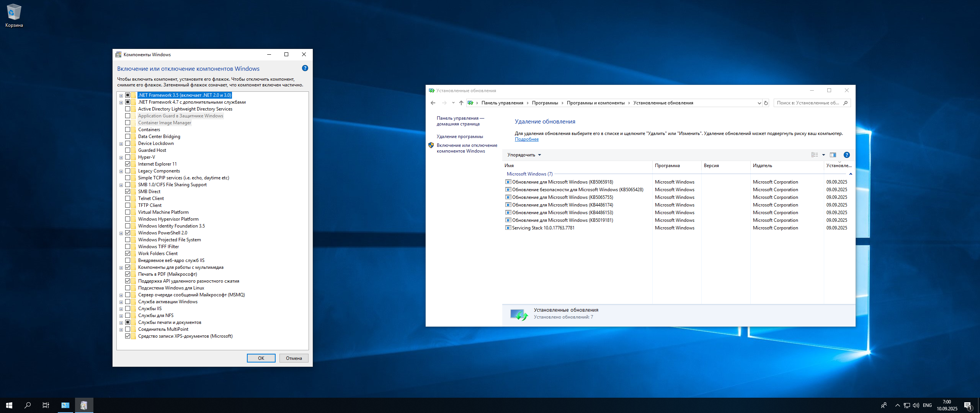Image resolution: width=980 pixels, height=413 pixels.
Task: Switch to Control Panel taskbar app
Action: [65, 405]
